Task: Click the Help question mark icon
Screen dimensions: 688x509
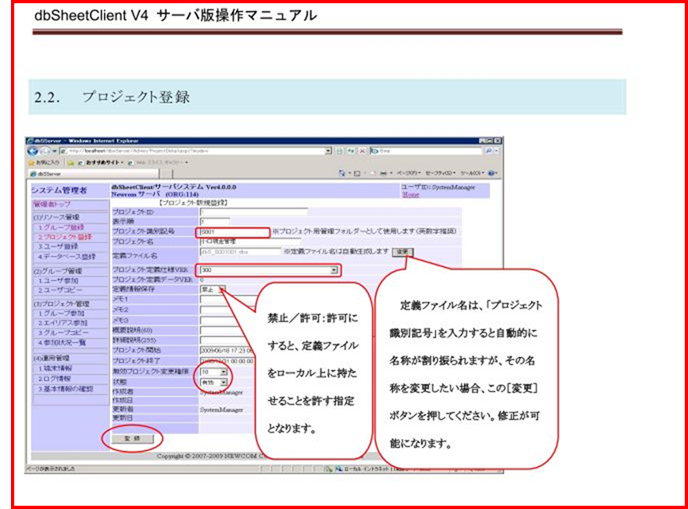Action: 491,173
